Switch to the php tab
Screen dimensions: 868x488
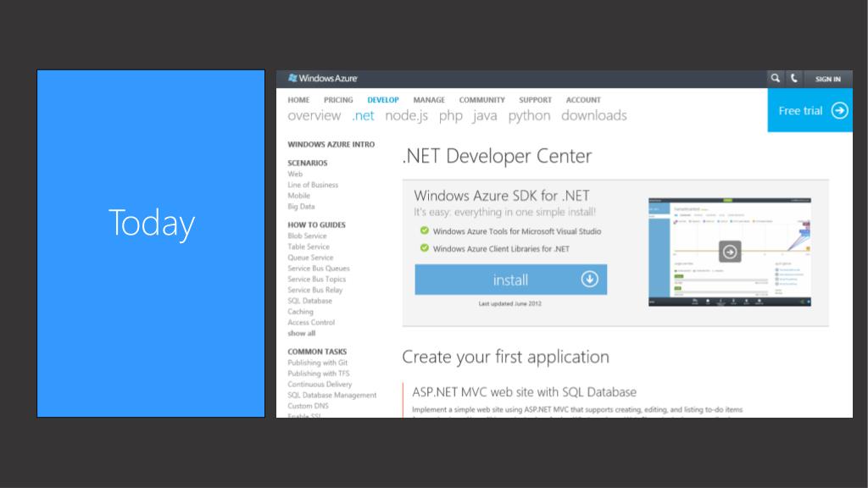click(451, 116)
